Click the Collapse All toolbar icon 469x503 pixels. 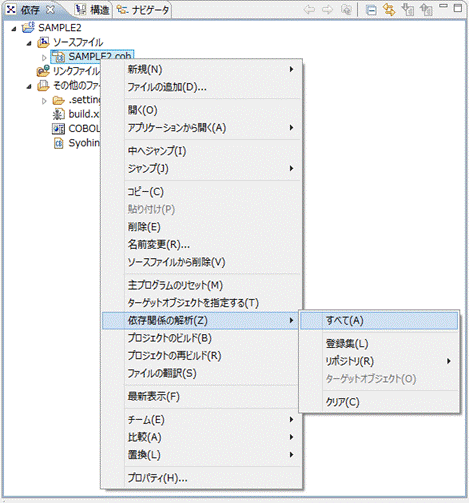click(371, 10)
